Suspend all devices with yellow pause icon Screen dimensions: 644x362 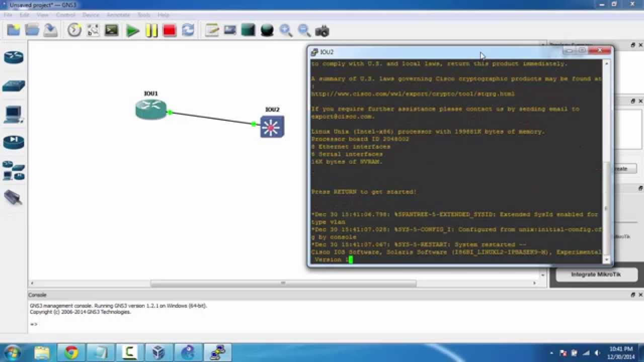coord(151,31)
